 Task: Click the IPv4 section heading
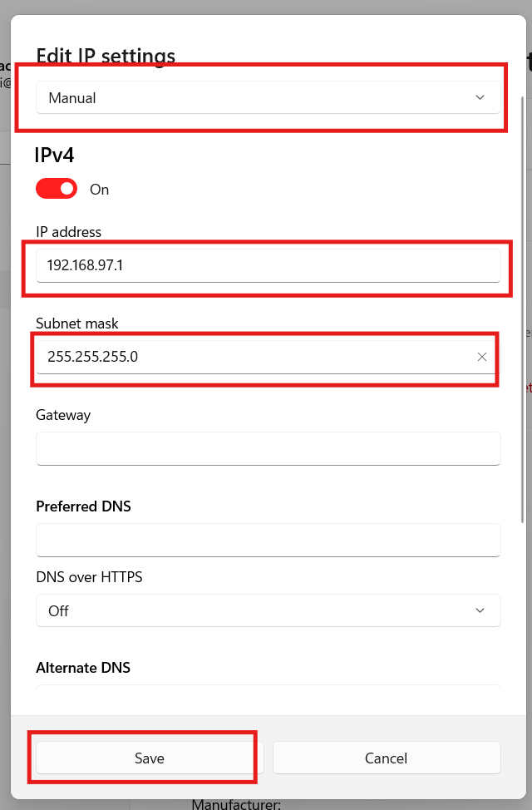[x=53, y=155]
